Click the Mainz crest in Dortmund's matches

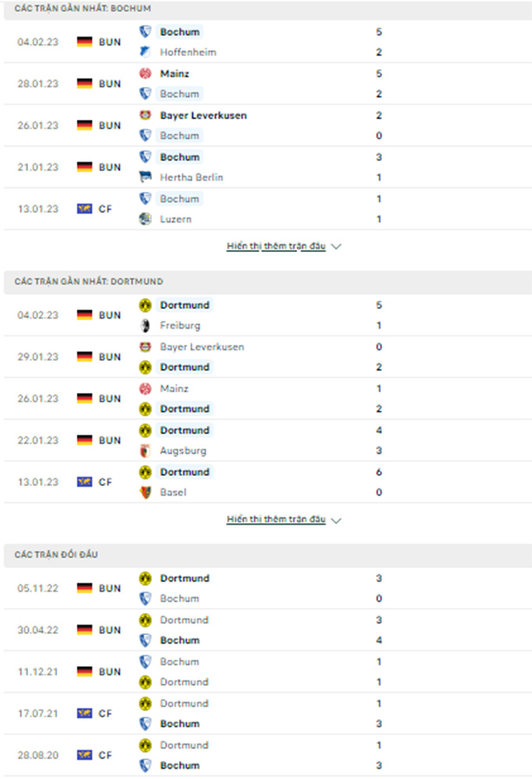[x=145, y=388]
